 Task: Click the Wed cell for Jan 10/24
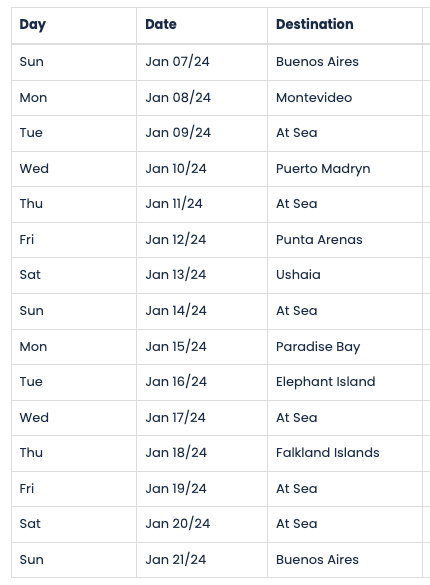(x=74, y=169)
